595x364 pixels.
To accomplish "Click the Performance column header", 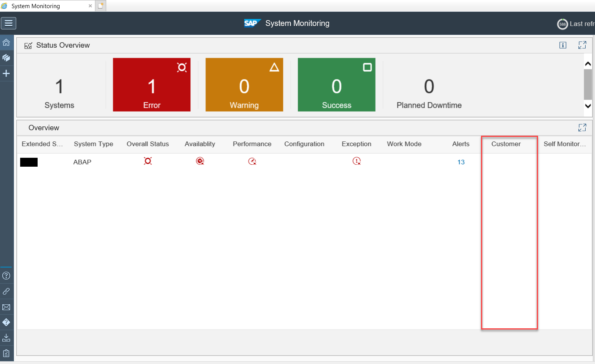I will pyautogui.click(x=252, y=144).
